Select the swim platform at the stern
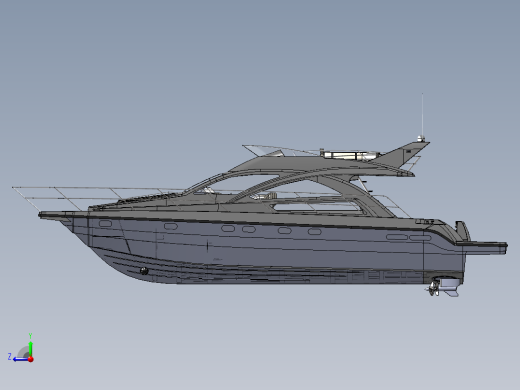 482,247
